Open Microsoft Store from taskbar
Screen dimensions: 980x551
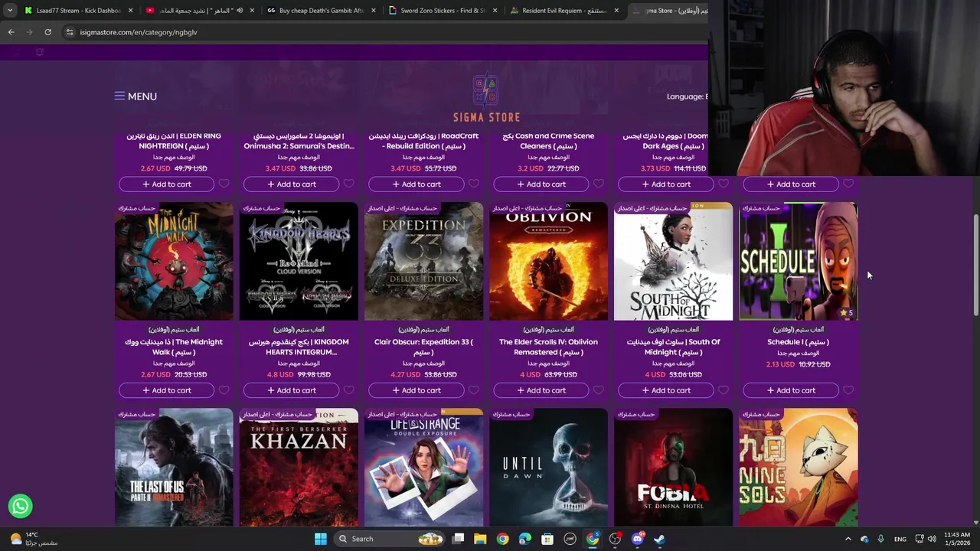(547, 539)
